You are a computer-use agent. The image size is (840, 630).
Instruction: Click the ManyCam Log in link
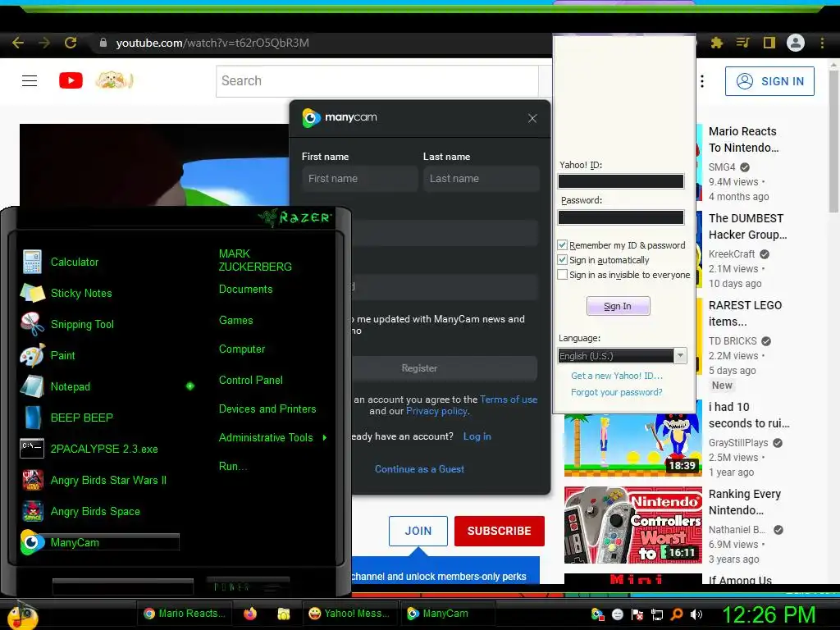pyautogui.click(x=477, y=436)
